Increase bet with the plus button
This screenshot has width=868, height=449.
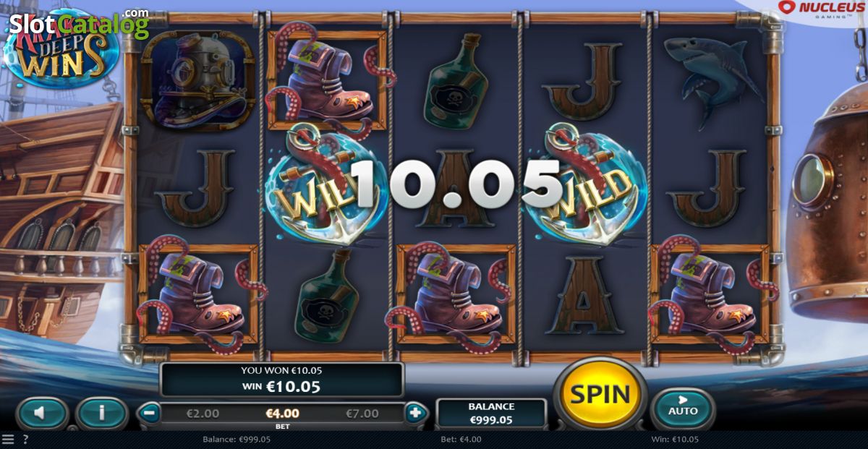(415, 414)
